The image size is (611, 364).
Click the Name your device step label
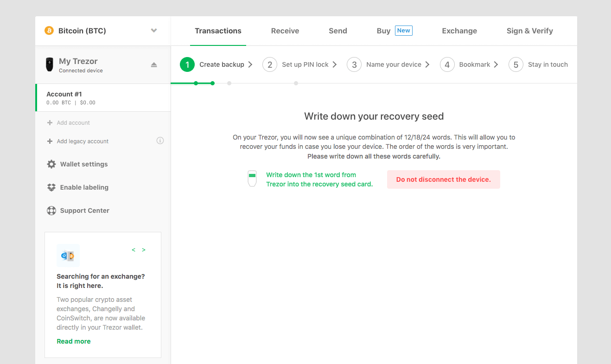point(394,64)
